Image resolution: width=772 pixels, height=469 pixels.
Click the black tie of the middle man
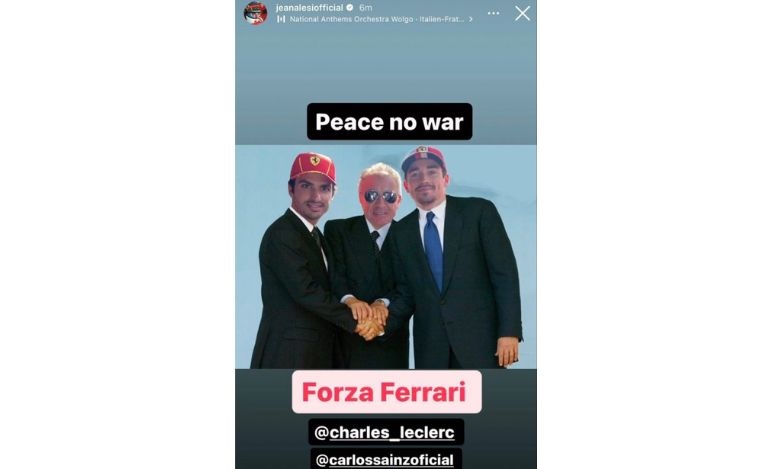tap(376, 241)
